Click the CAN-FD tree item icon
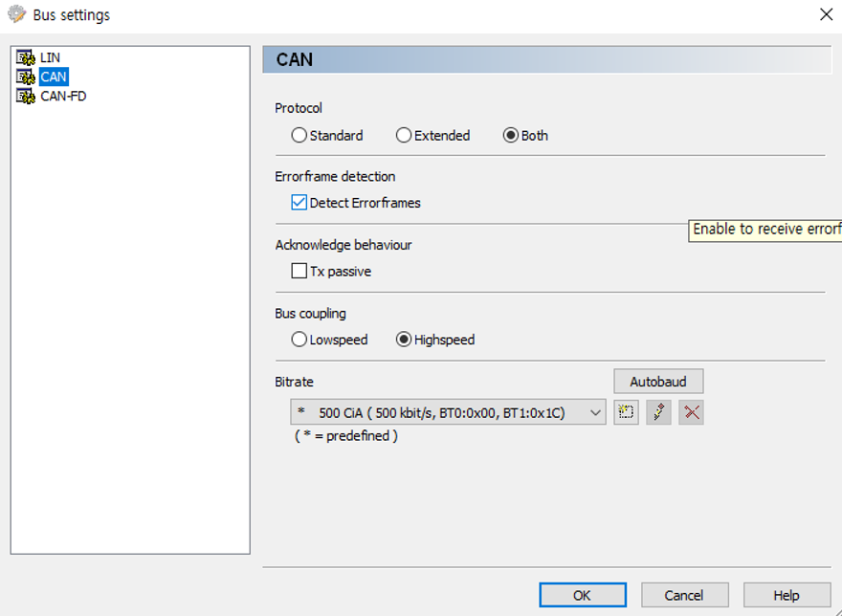This screenshot has height=616, width=842. tap(26, 97)
